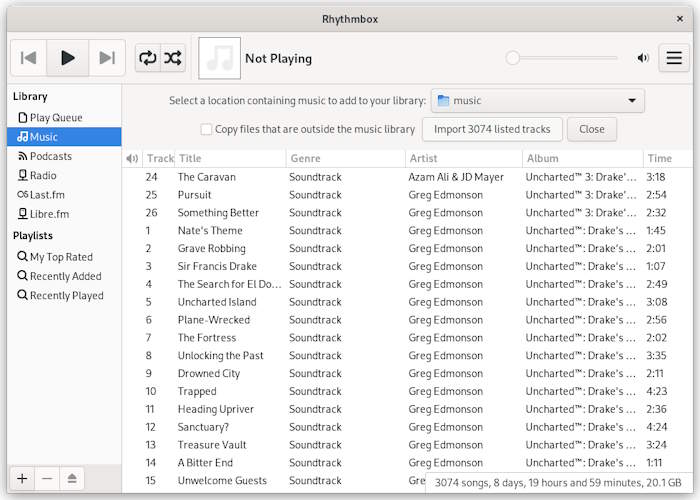Select the track Sir Francis Drake
The width and height of the screenshot is (700, 500).
point(407,266)
